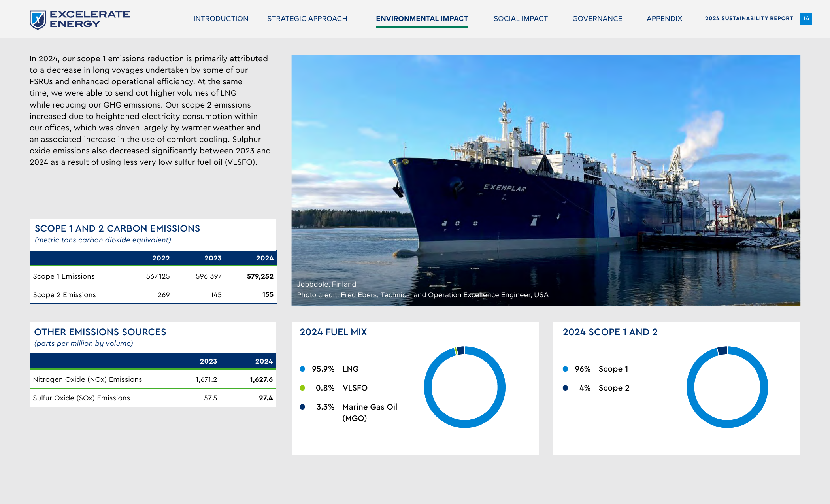Click the 2024 Sustainability Report link

[x=749, y=18]
